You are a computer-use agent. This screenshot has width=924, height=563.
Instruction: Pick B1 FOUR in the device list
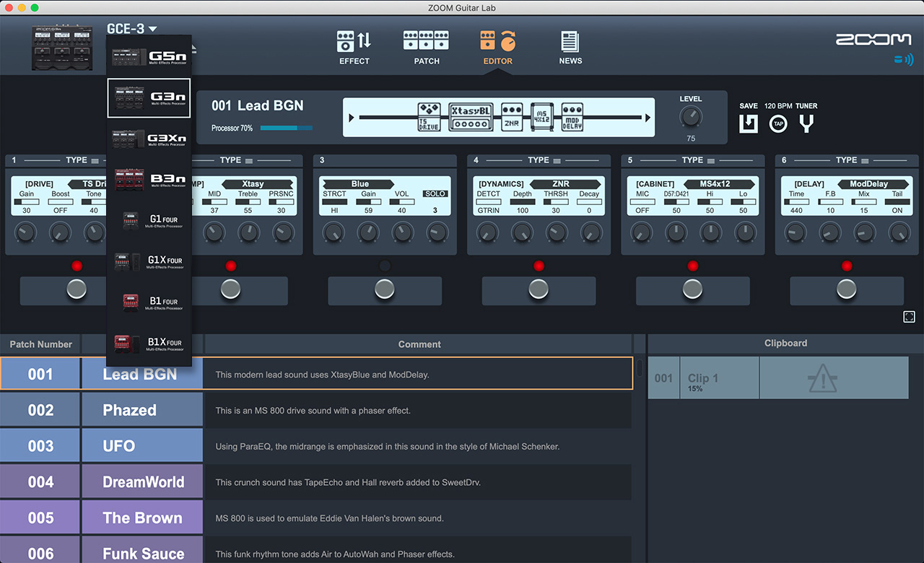(149, 302)
